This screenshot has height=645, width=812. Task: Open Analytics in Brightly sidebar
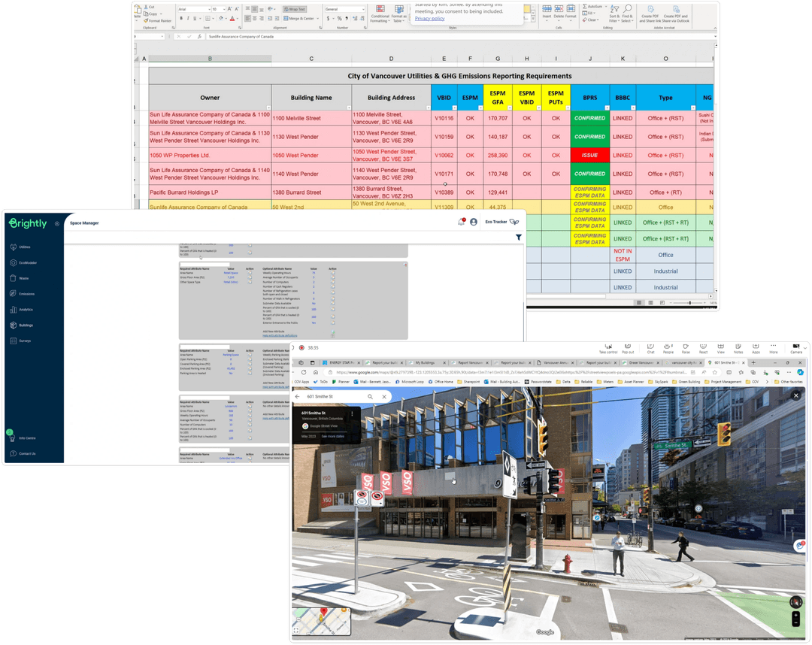(22, 310)
